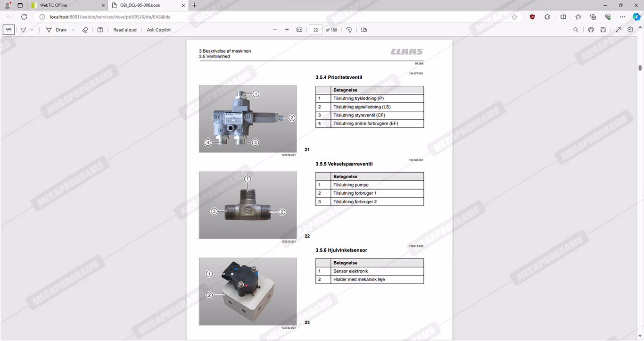Click the Add text tool icon
This screenshot has height=341, width=644.
click(100, 30)
